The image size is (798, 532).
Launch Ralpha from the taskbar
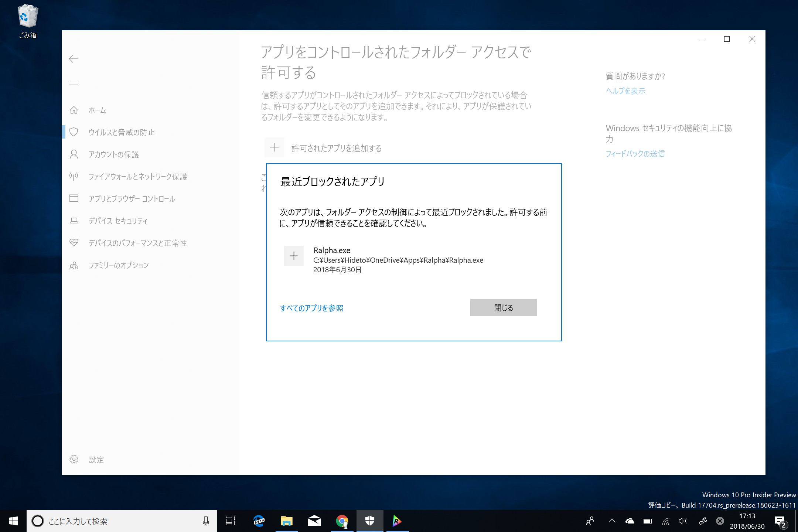397,521
